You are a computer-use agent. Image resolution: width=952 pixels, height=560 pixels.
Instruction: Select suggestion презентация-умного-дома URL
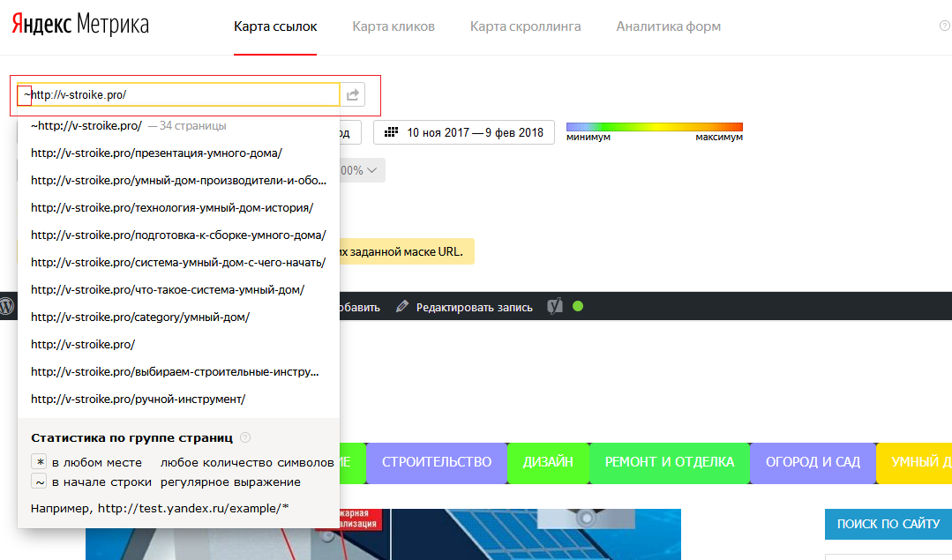point(178,153)
